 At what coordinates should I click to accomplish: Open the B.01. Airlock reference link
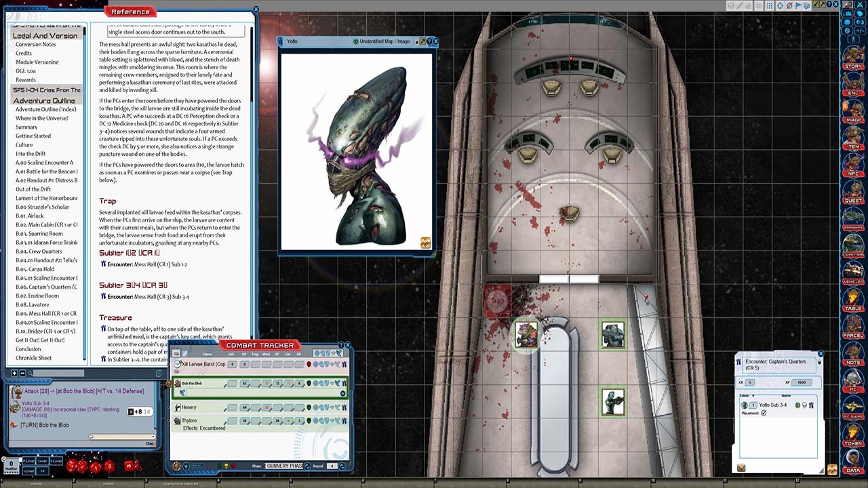pyautogui.click(x=28, y=216)
